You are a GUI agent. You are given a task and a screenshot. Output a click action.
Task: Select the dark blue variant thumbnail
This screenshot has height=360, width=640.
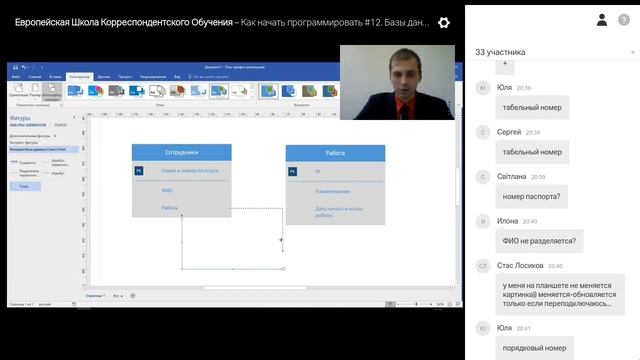click(289, 91)
